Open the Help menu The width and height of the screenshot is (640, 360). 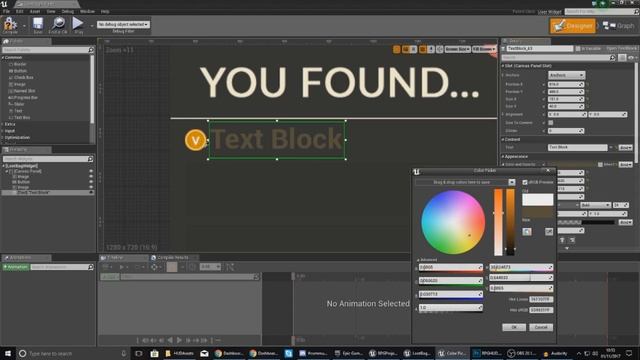pyautogui.click(x=105, y=11)
